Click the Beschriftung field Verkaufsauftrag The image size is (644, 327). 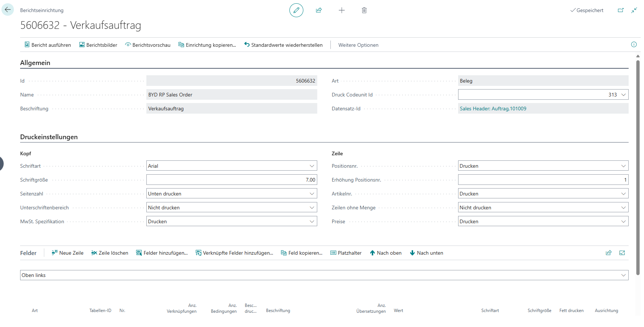tap(232, 109)
